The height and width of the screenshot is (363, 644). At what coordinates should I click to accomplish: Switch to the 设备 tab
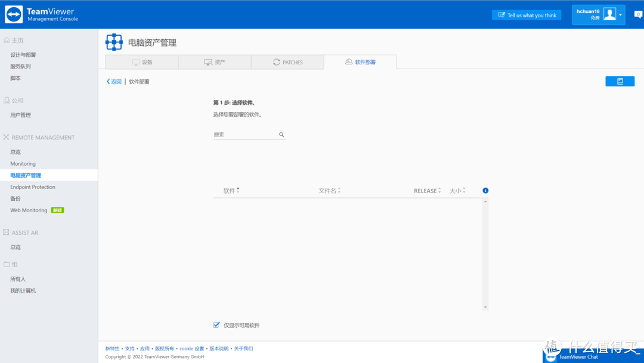(141, 62)
